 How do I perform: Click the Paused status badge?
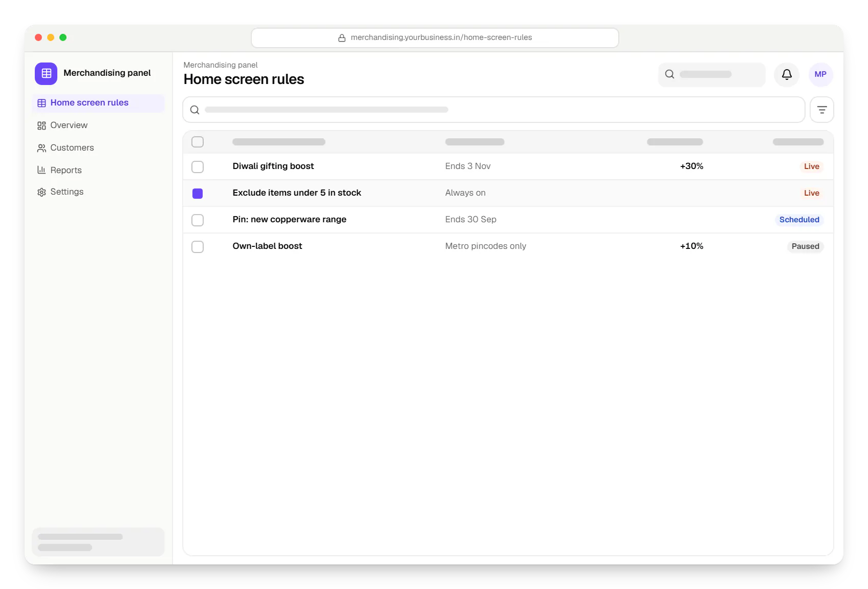(805, 246)
